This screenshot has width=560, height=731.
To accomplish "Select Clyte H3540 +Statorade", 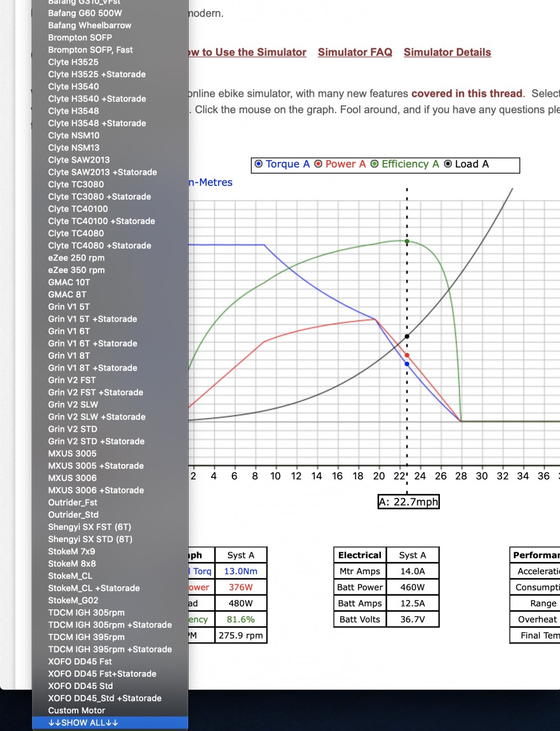I will click(110, 99).
